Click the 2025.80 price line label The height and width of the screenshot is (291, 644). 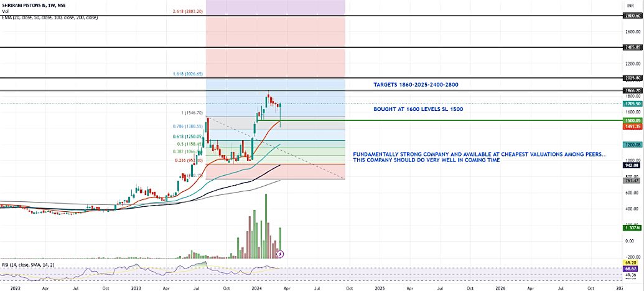tap(632, 77)
